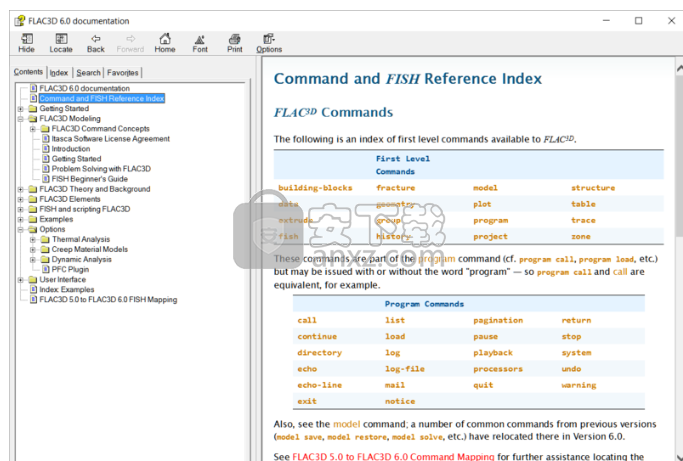
Task: Open the PFC Plugin page
Action: pyautogui.click(x=70, y=269)
